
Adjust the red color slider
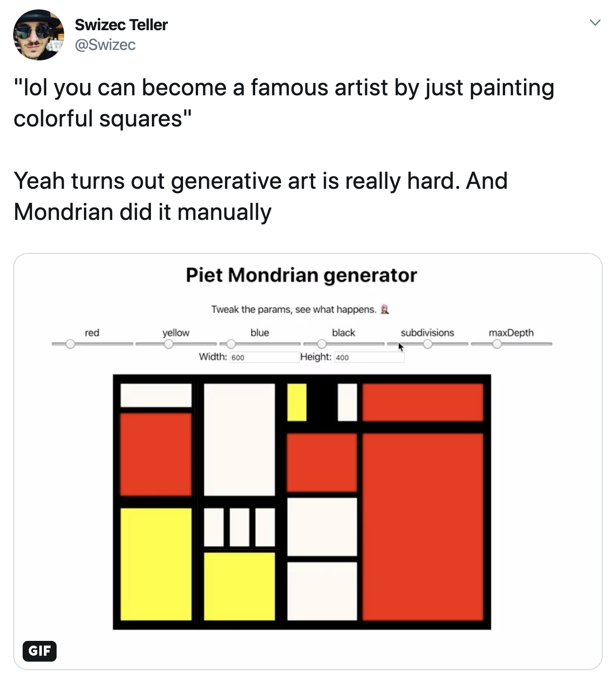click(71, 345)
